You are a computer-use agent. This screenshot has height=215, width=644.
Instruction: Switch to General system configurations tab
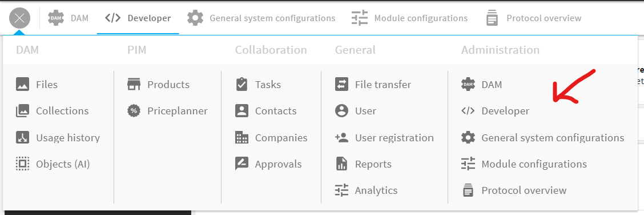click(x=261, y=18)
